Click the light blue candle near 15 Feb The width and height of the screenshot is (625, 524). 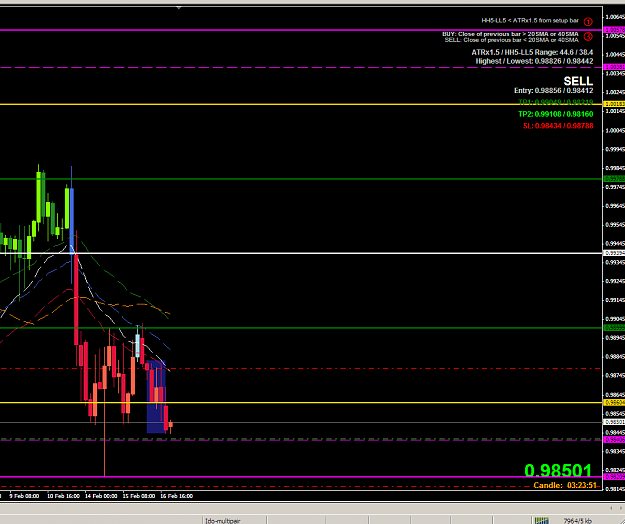(x=138, y=345)
